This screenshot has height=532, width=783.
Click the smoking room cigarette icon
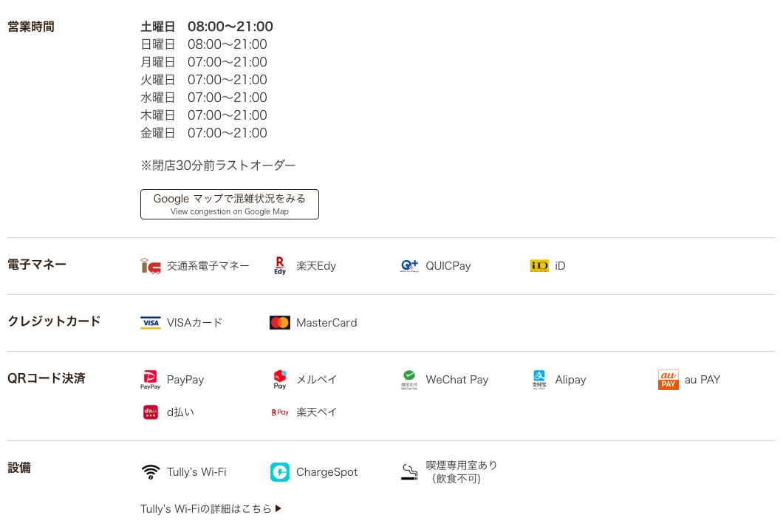(x=409, y=472)
